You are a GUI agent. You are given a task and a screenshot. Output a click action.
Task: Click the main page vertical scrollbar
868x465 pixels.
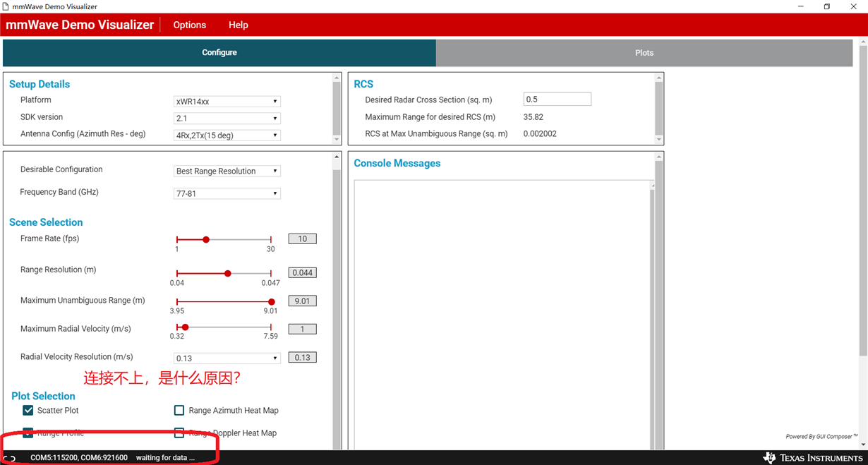click(863, 201)
